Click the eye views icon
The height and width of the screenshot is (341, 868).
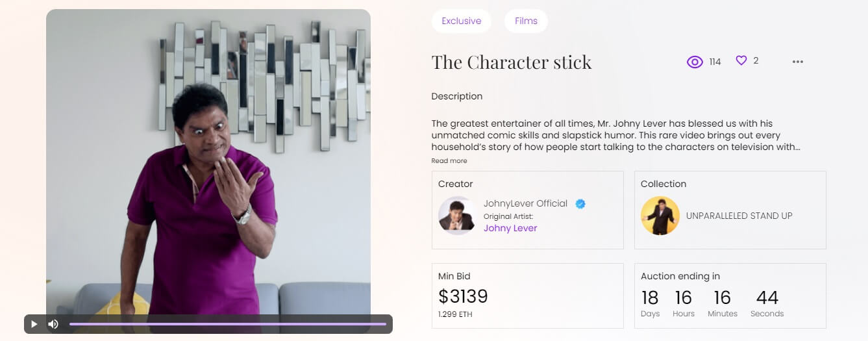695,62
